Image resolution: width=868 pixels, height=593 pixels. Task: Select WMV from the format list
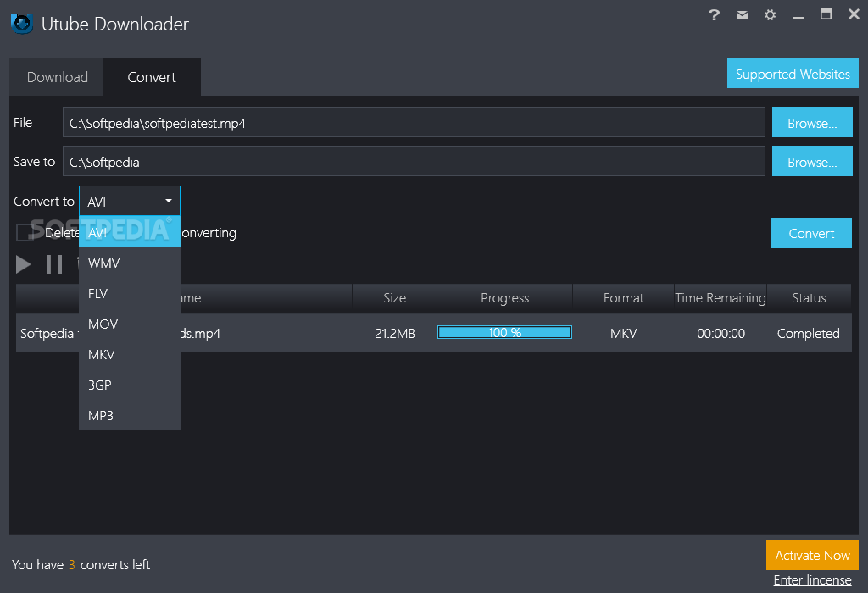pos(130,263)
